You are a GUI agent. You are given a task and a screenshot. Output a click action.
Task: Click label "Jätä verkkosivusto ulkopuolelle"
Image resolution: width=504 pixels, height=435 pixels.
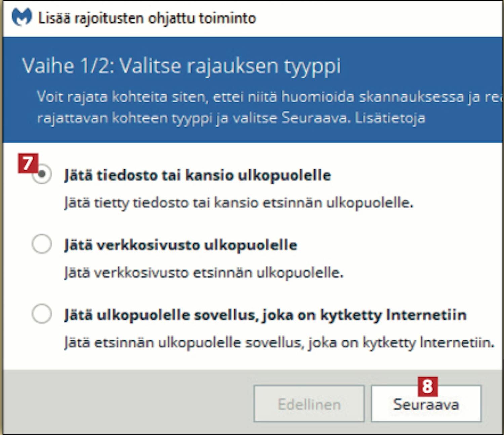181,245
